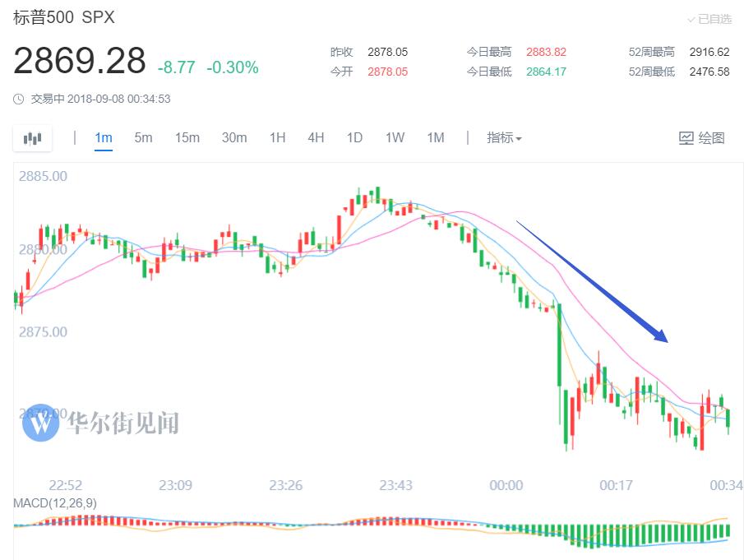Switch to the 4H chart interval
The image size is (744, 560).
point(316,138)
